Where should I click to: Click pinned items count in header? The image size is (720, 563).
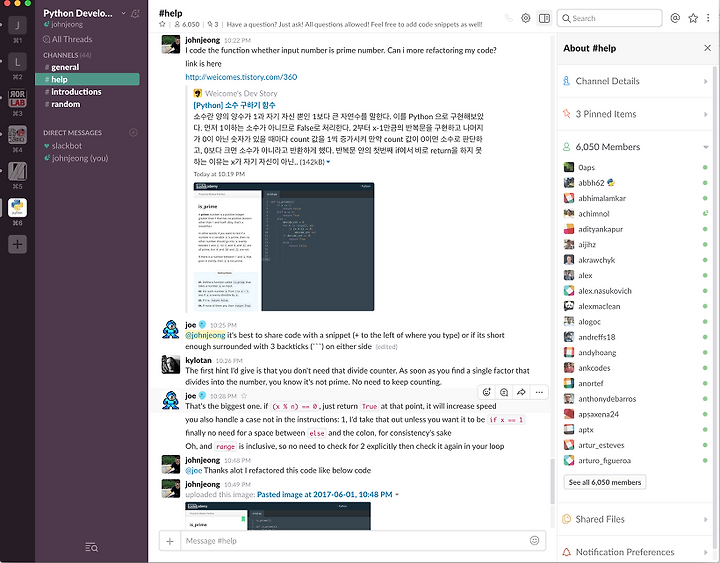click(x=213, y=24)
